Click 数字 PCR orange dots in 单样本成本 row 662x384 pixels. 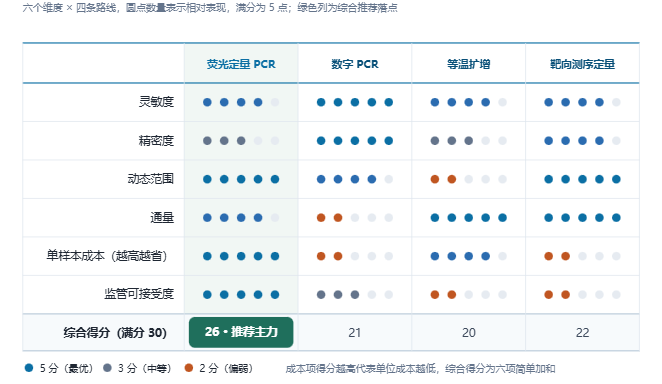pyautogui.click(x=329, y=256)
